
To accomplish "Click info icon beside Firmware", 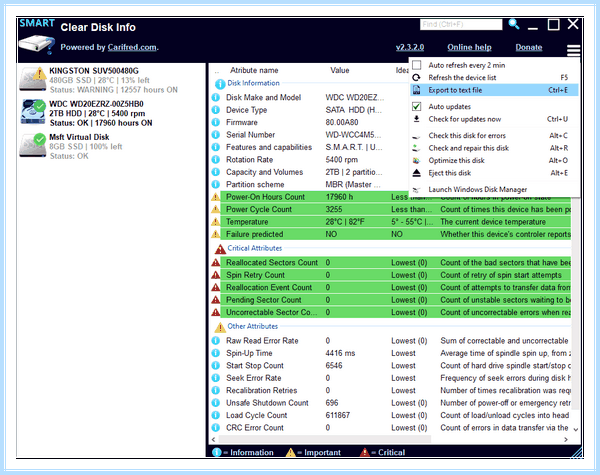I will pyautogui.click(x=216, y=122).
